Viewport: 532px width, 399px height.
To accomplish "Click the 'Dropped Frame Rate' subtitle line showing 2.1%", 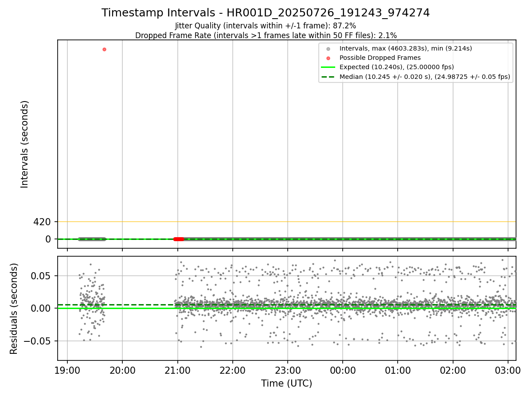I will pyautogui.click(x=266, y=35).
